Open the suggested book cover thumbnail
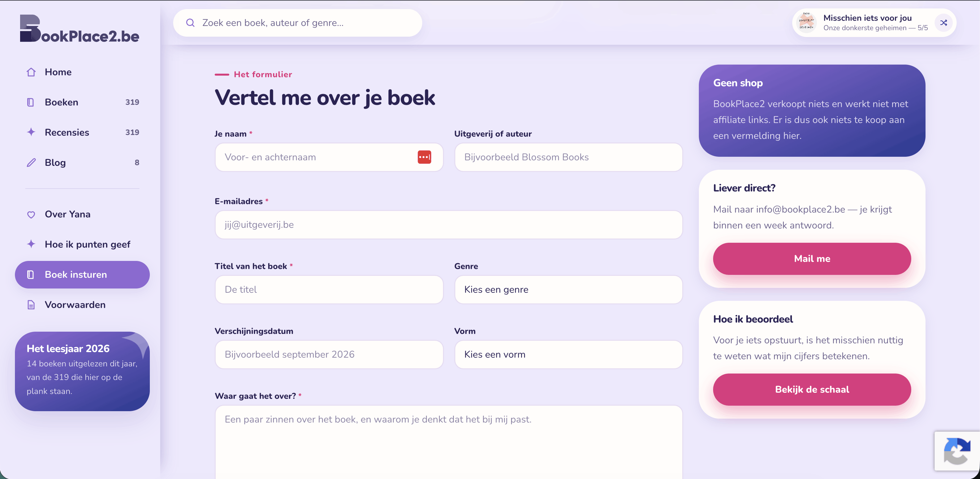This screenshot has width=980, height=479. 806,23
